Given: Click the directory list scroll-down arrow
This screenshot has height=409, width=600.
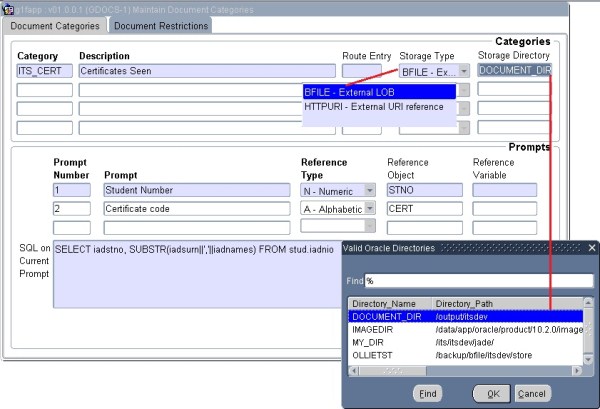Looking at the screenshot, I should point(588,357).
